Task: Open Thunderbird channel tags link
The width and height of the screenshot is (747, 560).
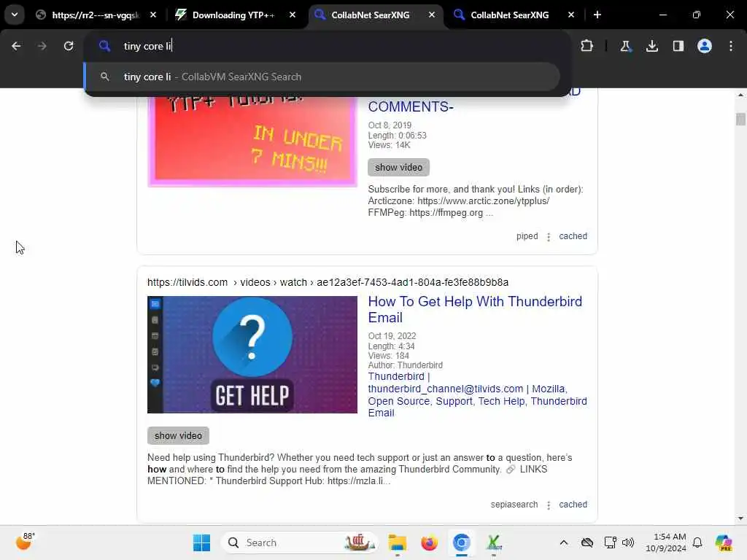Action: (x=477, y=394)
